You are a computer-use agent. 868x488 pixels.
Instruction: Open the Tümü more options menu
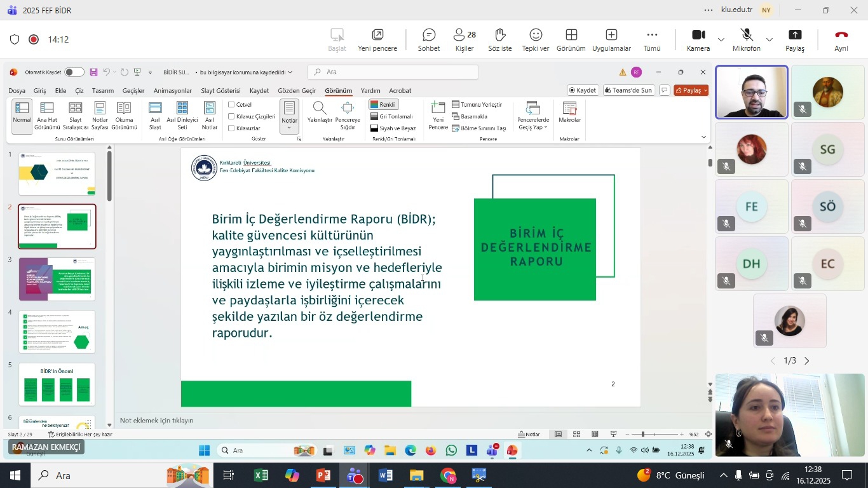coord(652,40)
